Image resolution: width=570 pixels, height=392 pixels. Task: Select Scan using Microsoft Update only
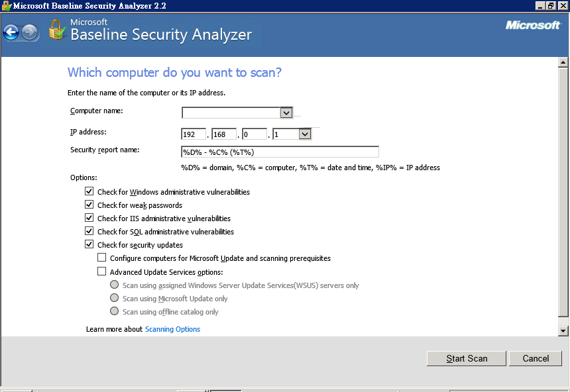(114, 298)
